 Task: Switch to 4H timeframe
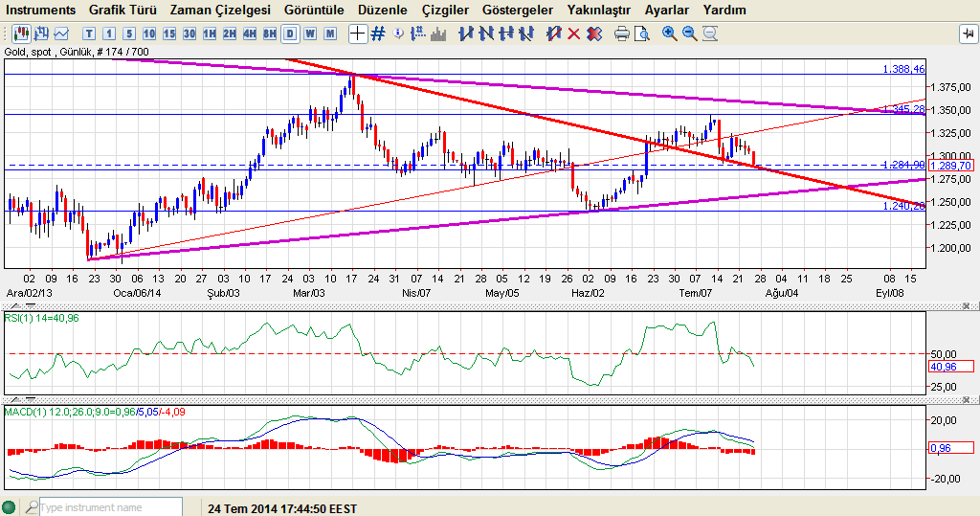click(x=250, y=34)
